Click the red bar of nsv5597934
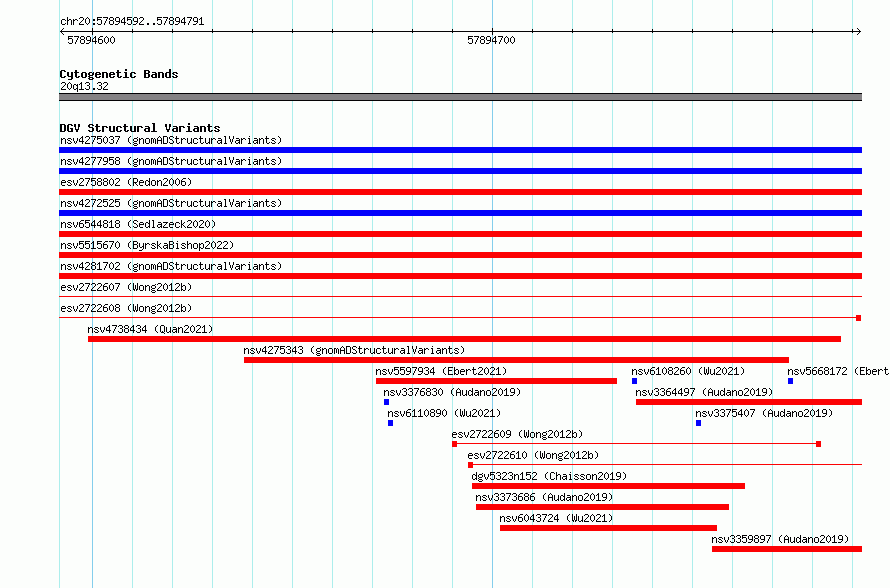Viewport: 890px width, 588px height. (496, 381)
